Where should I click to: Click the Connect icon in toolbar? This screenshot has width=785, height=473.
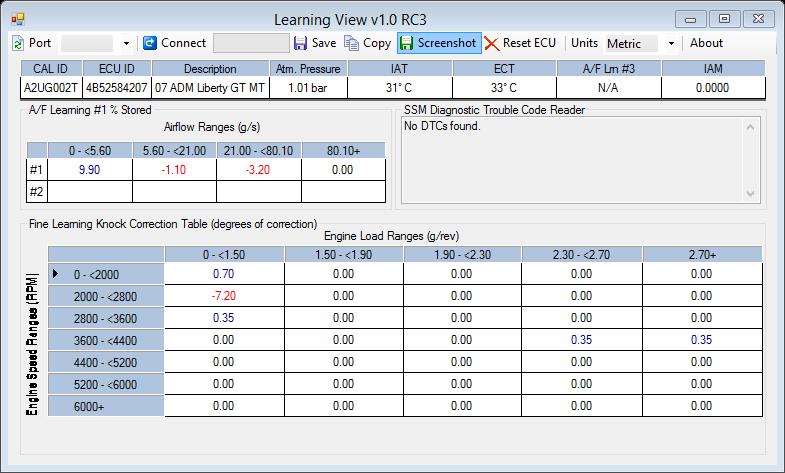pos(150,43)
